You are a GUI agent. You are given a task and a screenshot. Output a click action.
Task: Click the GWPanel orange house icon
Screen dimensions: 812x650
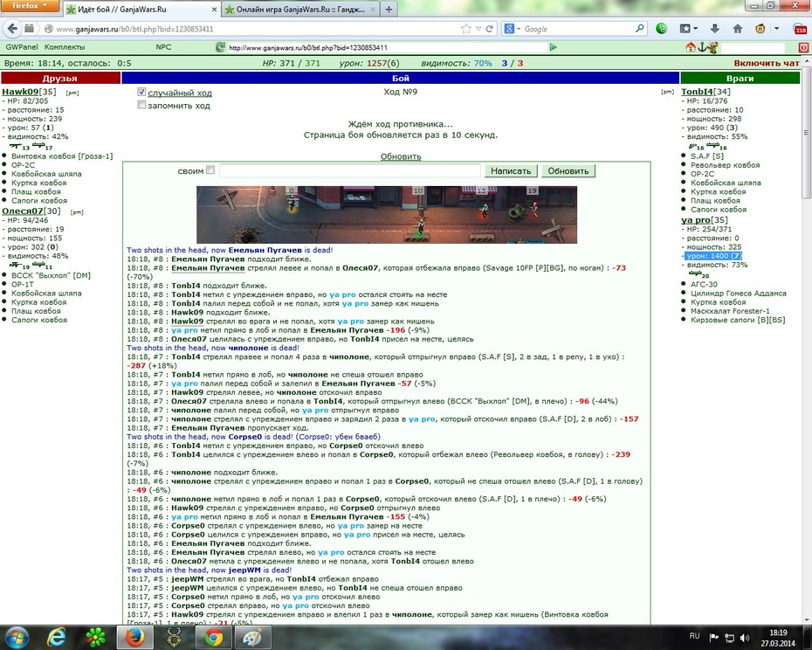click(691, 47)
